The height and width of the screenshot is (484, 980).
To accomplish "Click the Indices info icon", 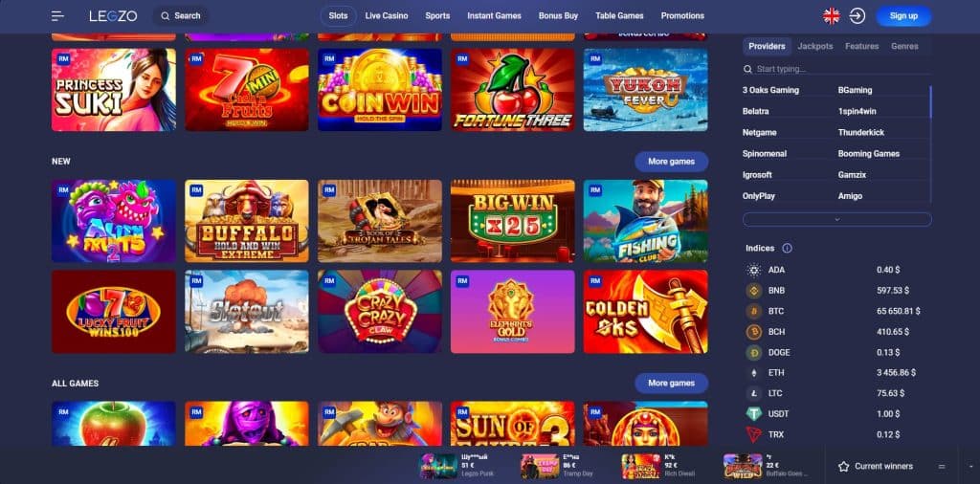I will coord(787,248).
